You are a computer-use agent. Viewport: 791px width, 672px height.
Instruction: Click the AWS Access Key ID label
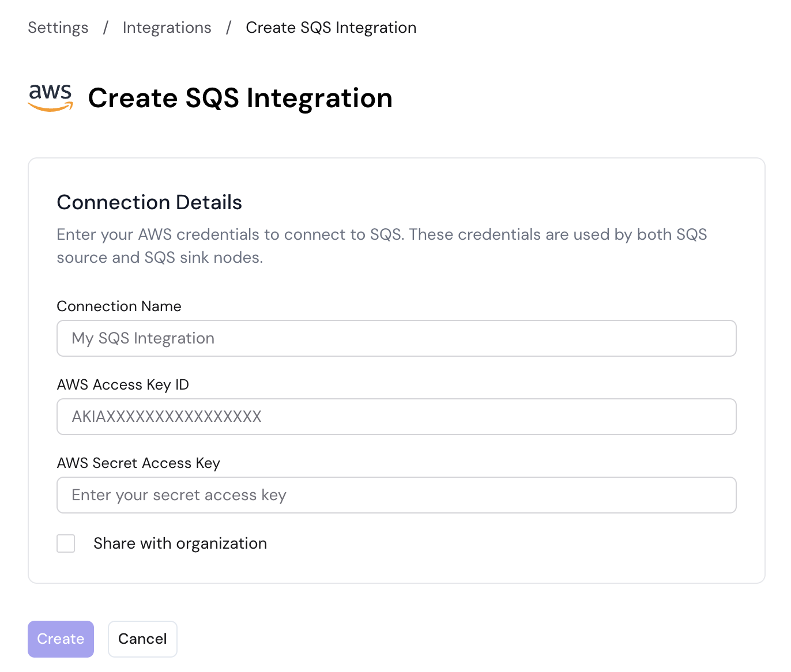coord(123,384)
